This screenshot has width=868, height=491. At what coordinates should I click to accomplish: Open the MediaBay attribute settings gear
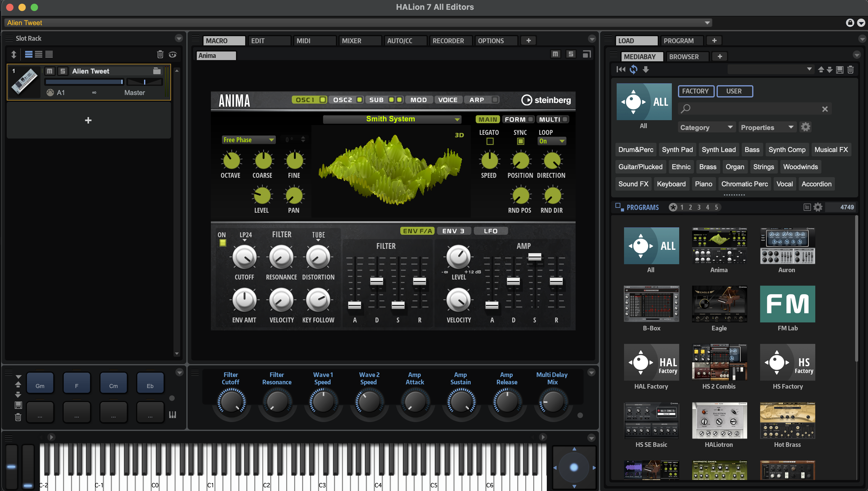[806, 127]
